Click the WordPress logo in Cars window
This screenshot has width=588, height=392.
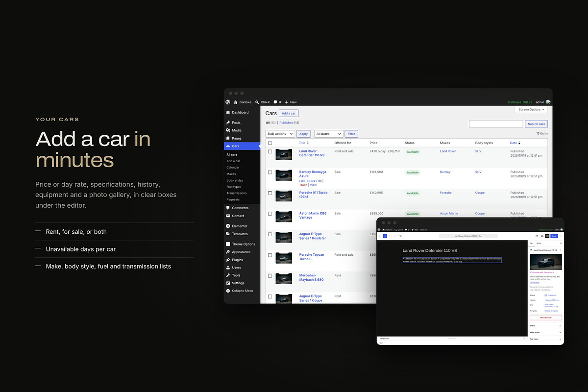point(228,102)
